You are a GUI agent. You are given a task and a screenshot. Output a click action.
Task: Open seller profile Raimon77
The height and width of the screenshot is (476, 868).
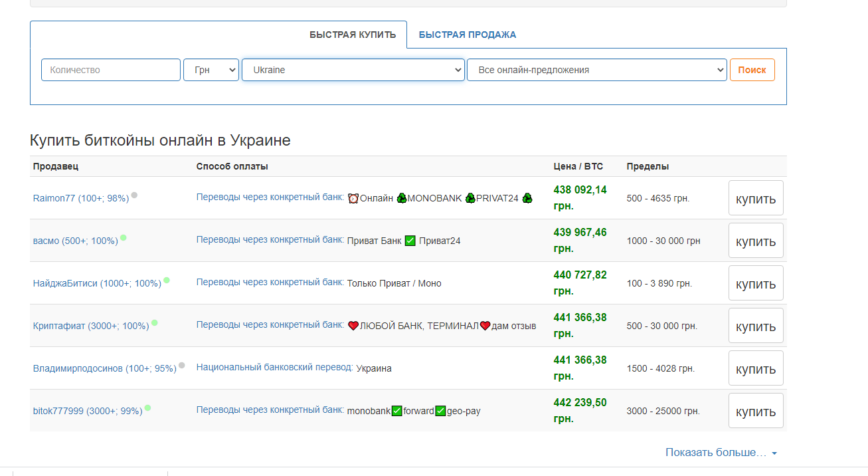pos(81,198)
